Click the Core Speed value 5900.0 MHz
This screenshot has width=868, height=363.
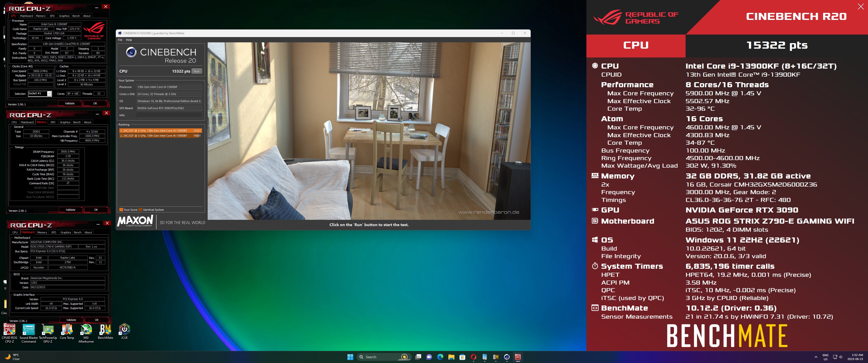coord(40,71)
